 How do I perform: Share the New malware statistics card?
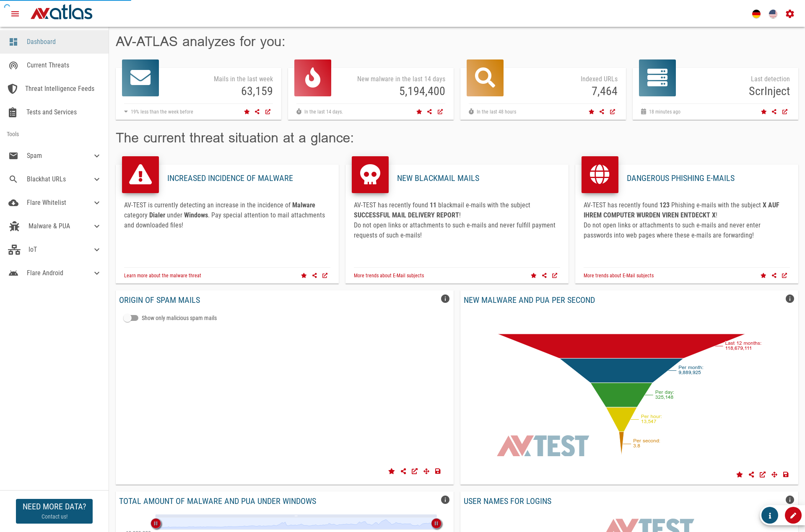[429, 112]
